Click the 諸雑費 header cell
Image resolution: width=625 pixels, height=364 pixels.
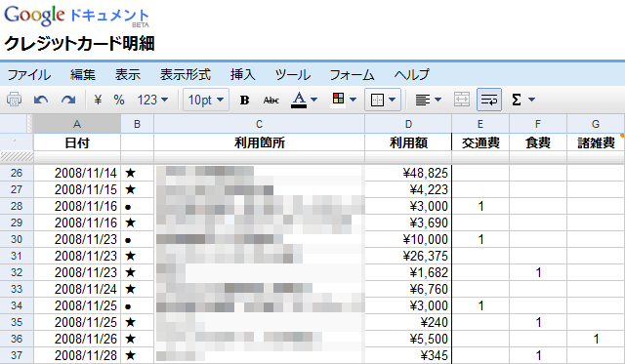point(596,142)
